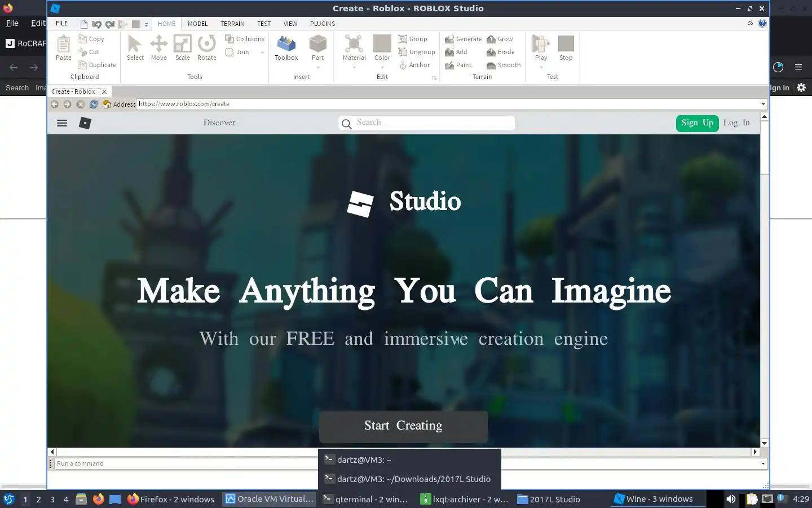Click the terrain Generate tool

(x=463, y=39)
